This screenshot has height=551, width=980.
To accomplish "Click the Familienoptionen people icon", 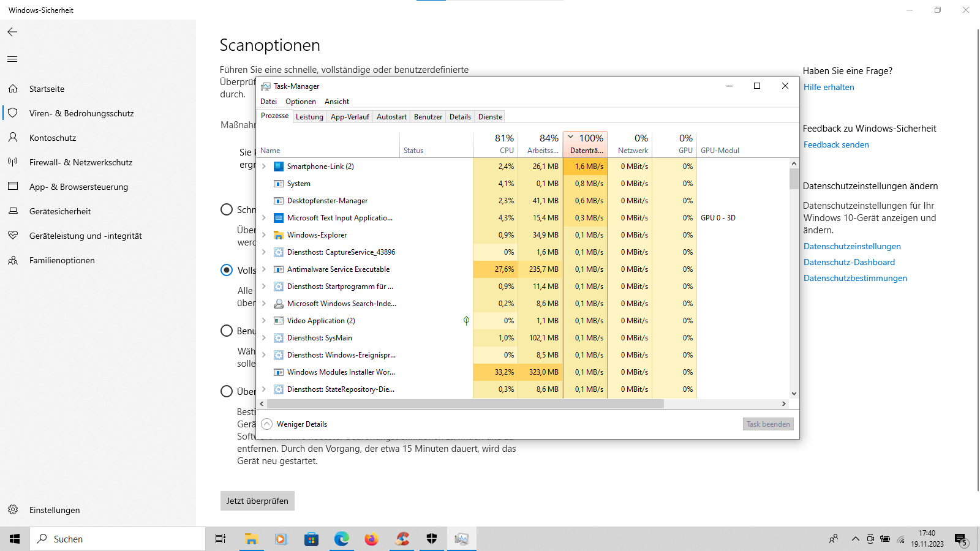I will coord(13,260).
